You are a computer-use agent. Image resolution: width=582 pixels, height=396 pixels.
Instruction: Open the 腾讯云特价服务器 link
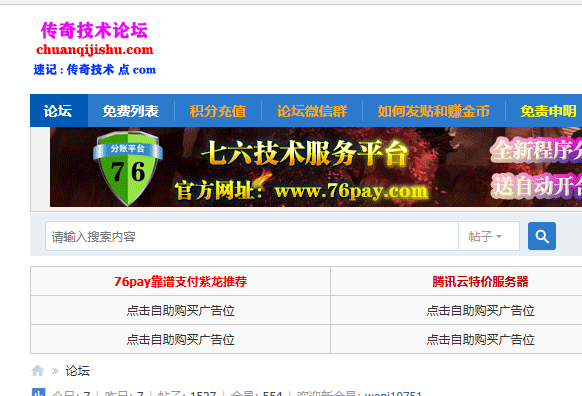[480, 281]
